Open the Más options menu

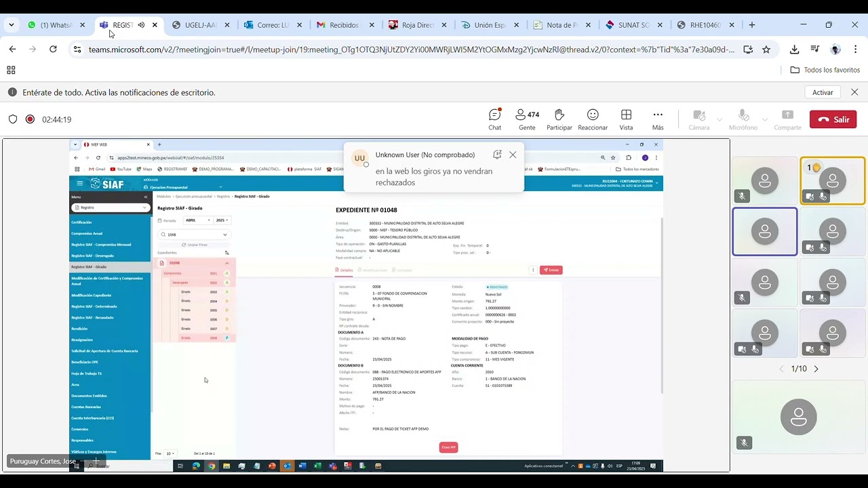pos(658,119)
